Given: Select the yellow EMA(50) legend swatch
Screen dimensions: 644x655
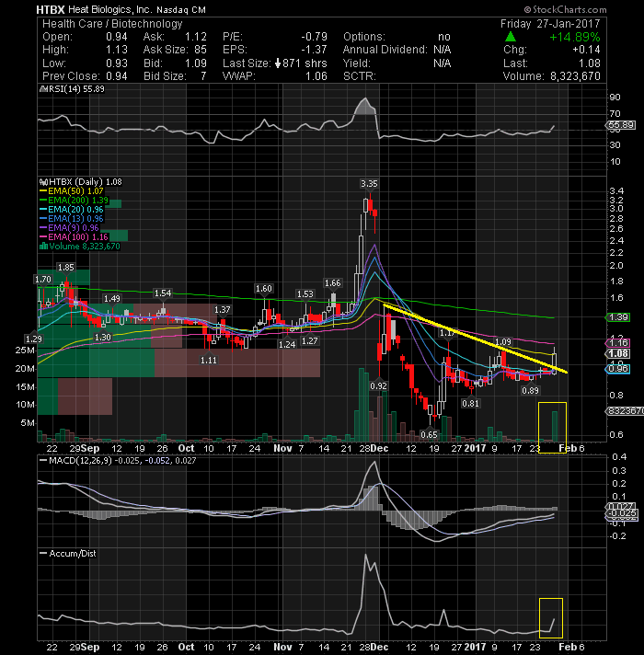Looking at the screenshot, I should [43, 191].
